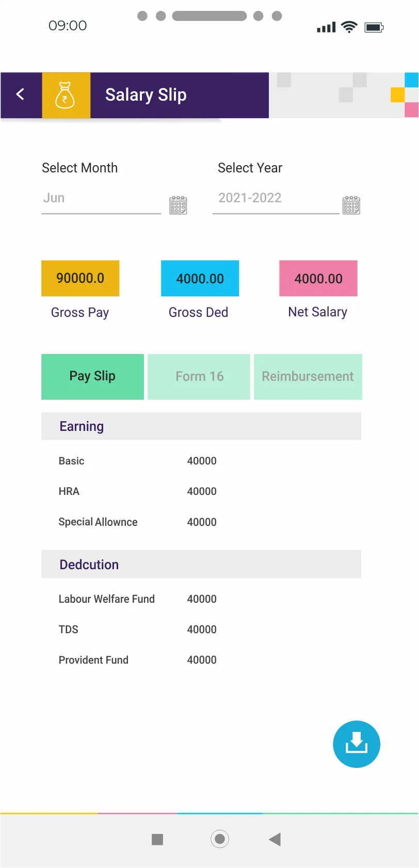Image resolution: width=419 pixels, height=868 pixels.
Task: Select the Jun month field
Action: (101, 199)
